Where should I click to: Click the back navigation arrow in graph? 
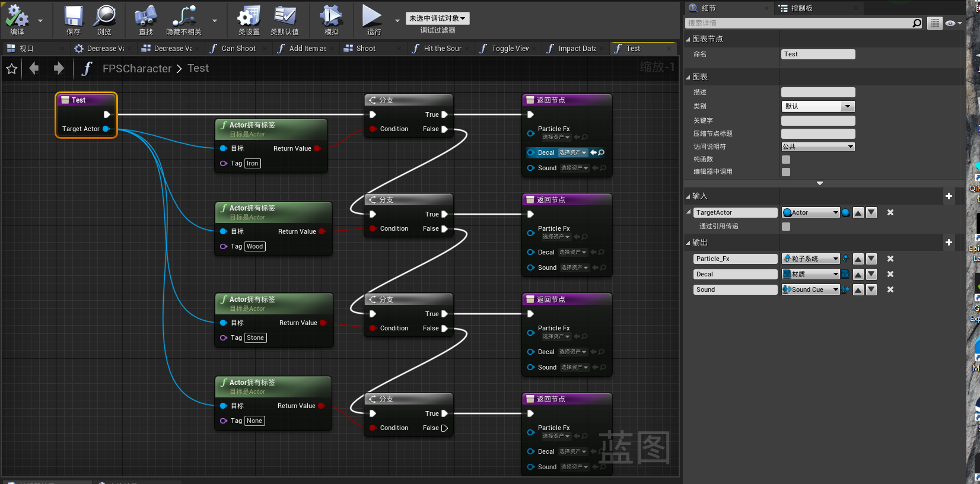click(x=34, y=68)
